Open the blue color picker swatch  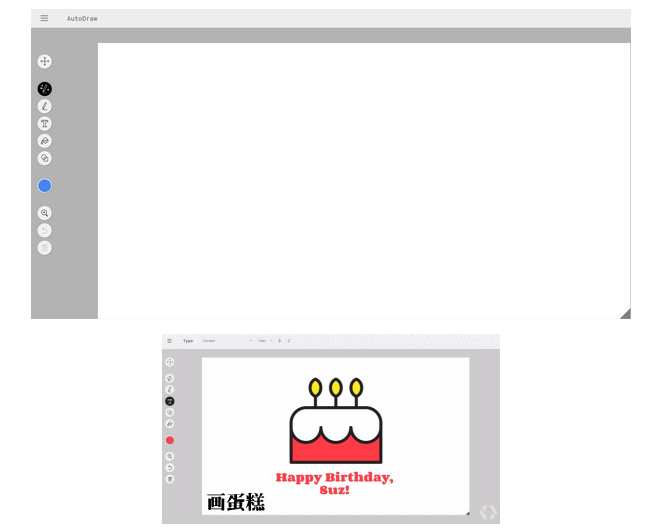pyautogui.click(x=44, y=186)
